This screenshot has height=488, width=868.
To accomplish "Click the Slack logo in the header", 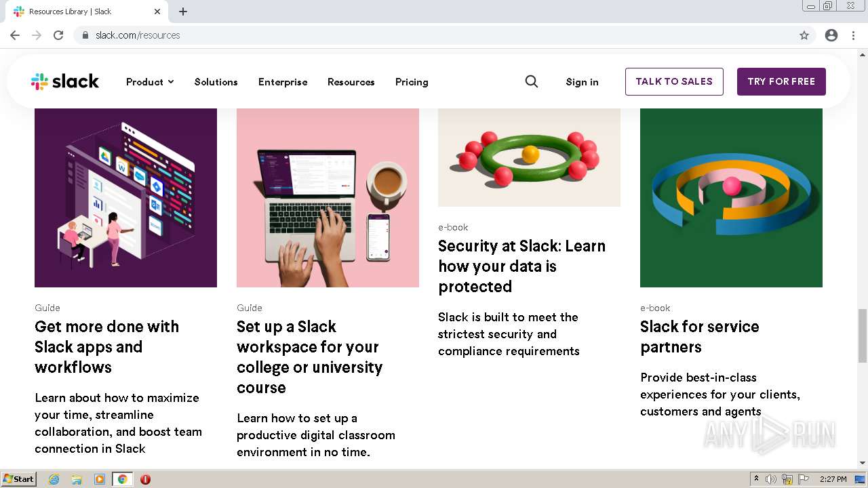I will tap(65, 82).
